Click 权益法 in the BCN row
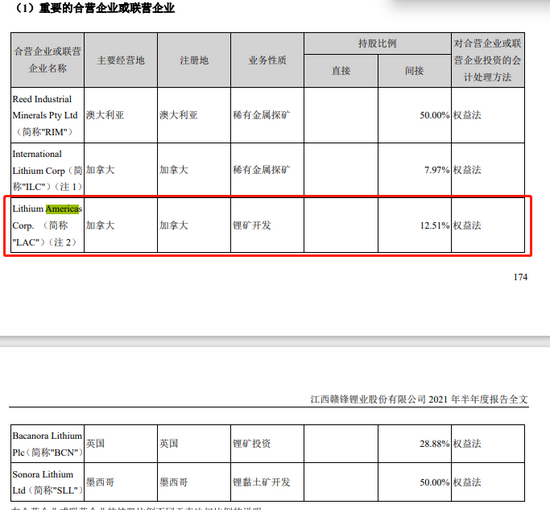The height and width of the screenshot is (510, 550). click(467, 444)
